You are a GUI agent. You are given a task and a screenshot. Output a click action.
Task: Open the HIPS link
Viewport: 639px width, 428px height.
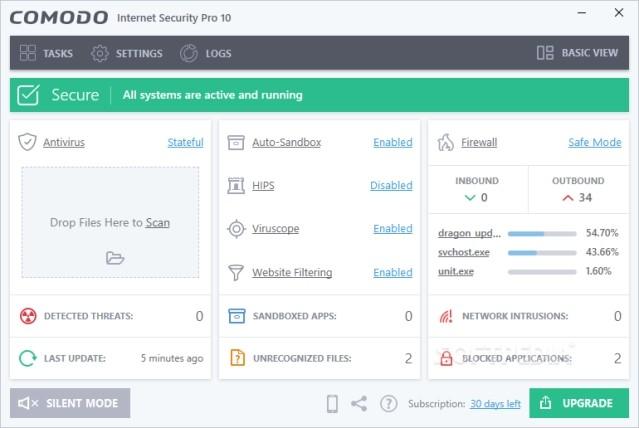click(x=263, y=185)
